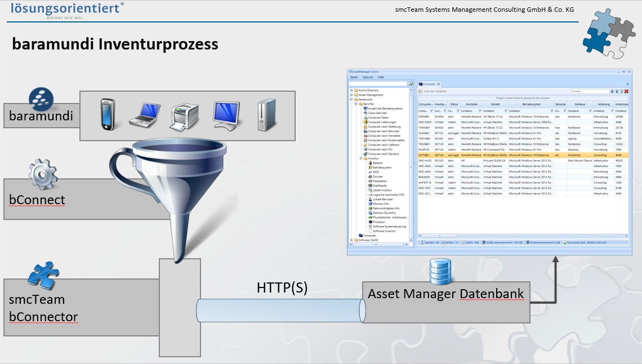Click the Hersteller column filter funnel icon
This screenshot has width=642, height=364.
coord(480,111)
